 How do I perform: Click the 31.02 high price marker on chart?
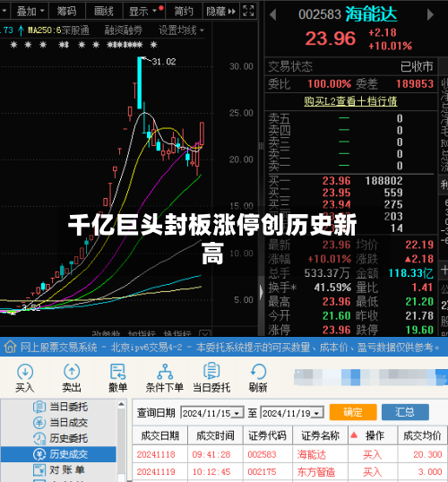point(164,62)
